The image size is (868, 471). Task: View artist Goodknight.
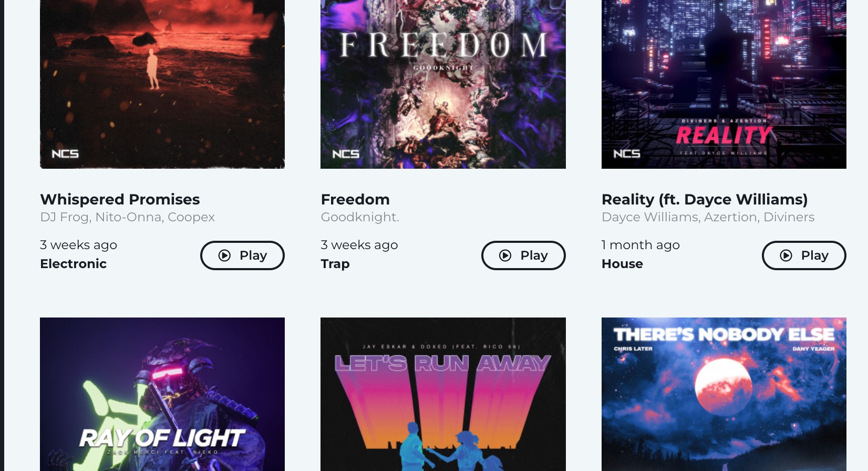360,217
